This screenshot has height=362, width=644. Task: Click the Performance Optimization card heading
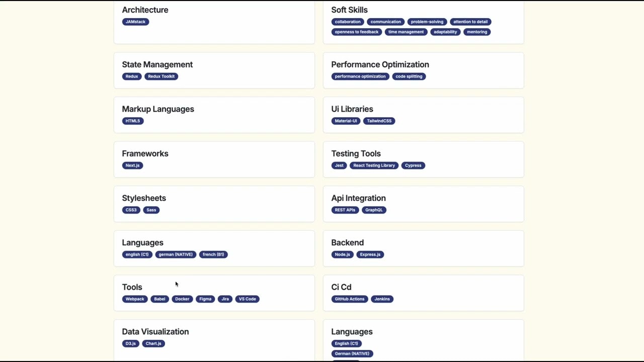pyautogui.click(x=380, y=64)
